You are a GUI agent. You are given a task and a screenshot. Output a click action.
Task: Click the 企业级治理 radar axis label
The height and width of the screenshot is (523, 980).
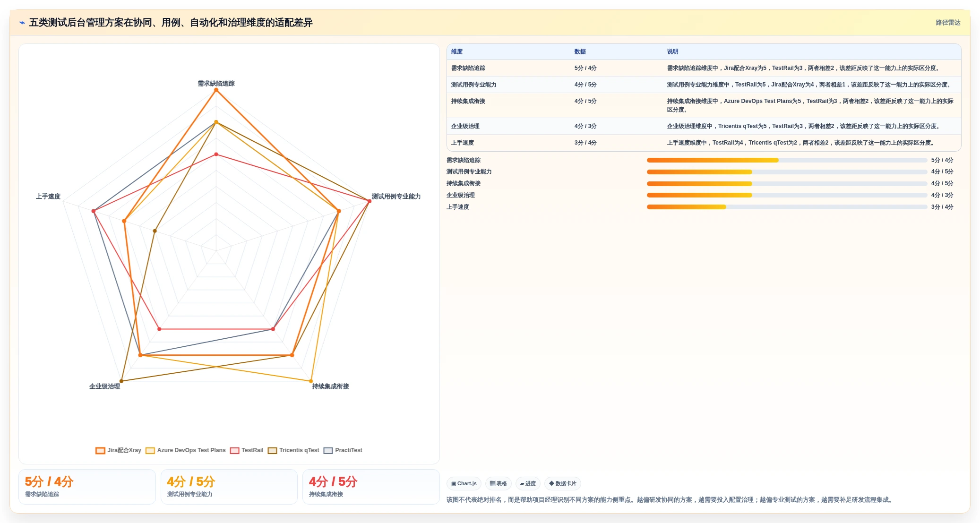[x=104, y=386]
